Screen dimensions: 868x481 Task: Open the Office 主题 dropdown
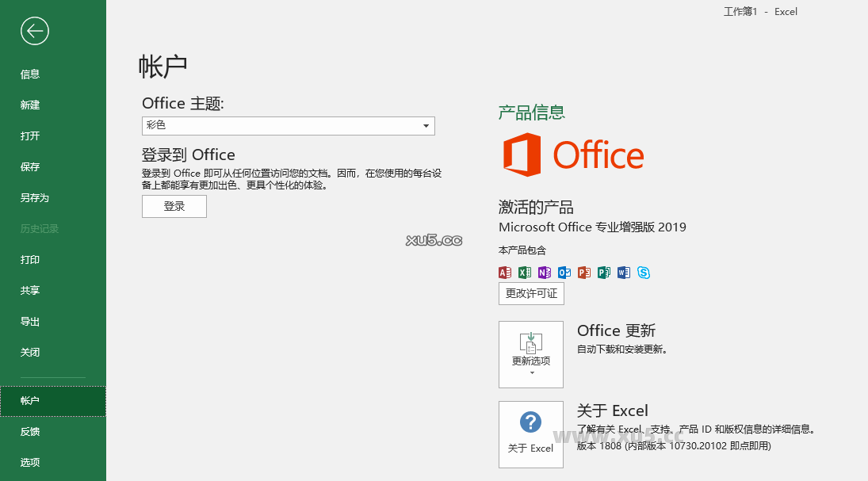pos(426,125)
